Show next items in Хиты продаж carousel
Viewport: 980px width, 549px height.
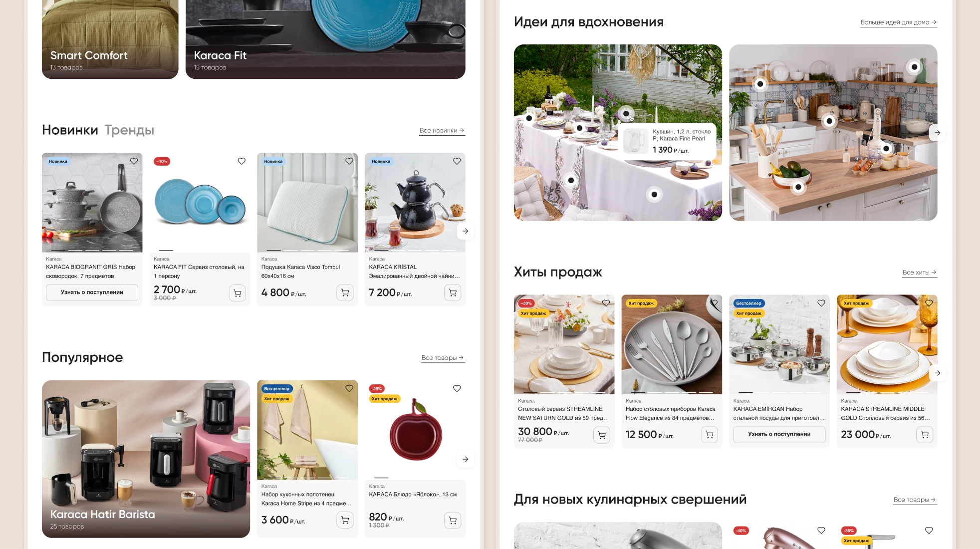pyautogui.click(x=937, y=373)
